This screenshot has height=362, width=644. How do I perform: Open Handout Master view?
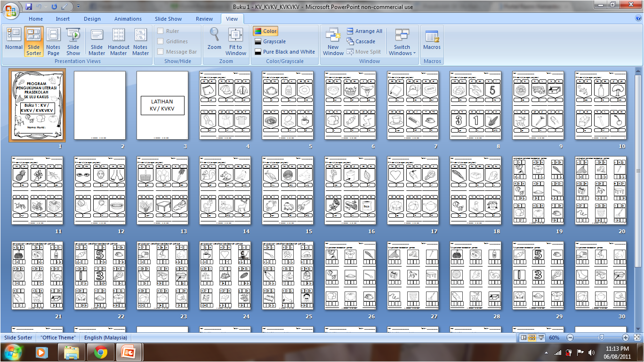click(x=119, y=41)
